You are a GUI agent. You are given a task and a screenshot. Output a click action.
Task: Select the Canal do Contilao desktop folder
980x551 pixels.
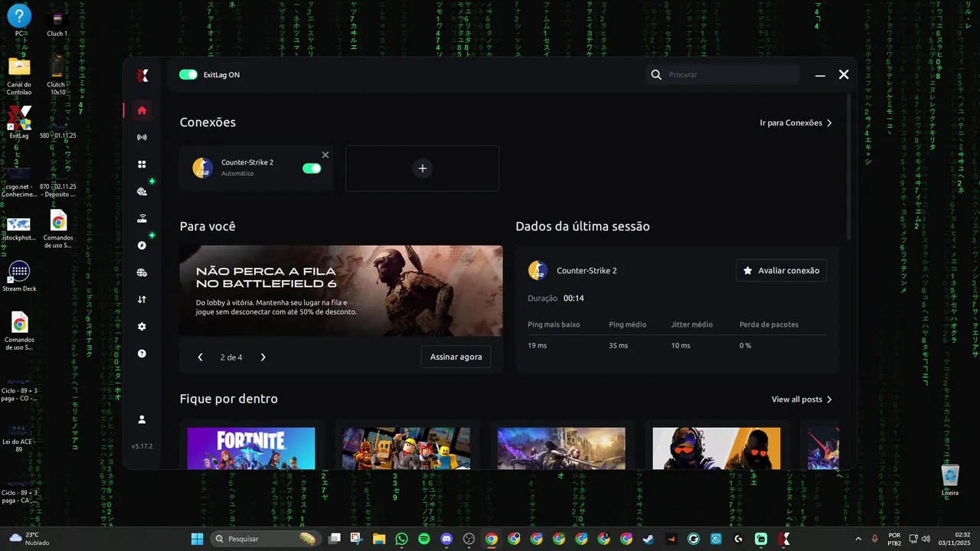coord(19,76)
